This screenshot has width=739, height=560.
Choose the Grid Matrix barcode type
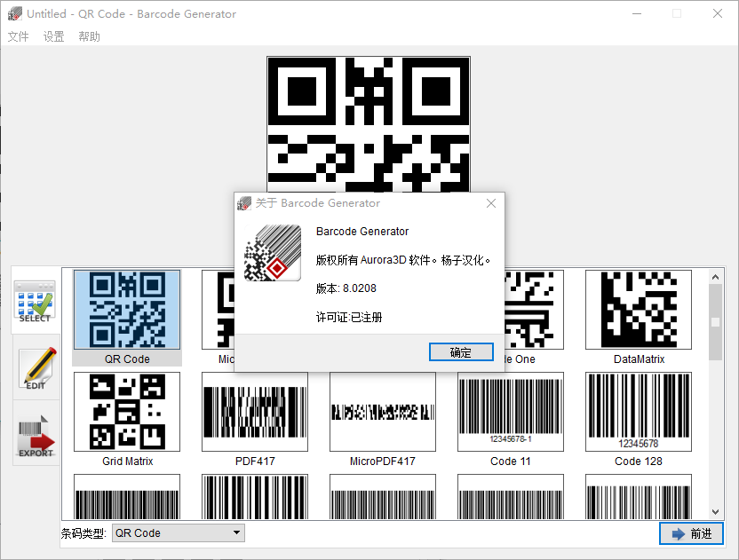tap(127, 412)
